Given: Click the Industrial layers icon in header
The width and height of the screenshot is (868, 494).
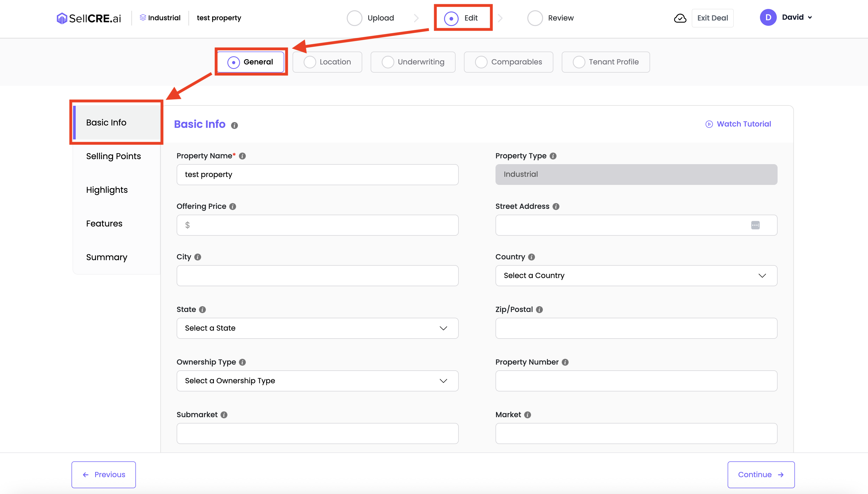Looking at the screenshot, I should pyautogui.click(x=143, y=18).
